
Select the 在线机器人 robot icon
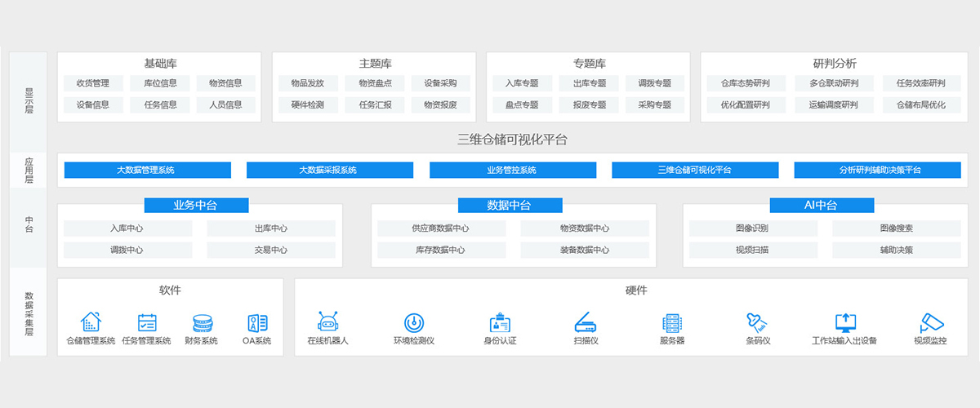pos(327,322)
